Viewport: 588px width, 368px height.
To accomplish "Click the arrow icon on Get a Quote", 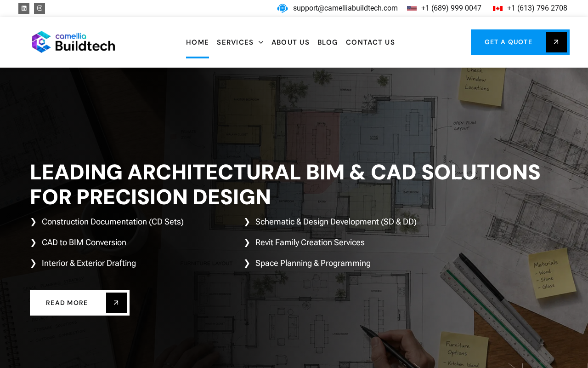I will pos(556,42).
